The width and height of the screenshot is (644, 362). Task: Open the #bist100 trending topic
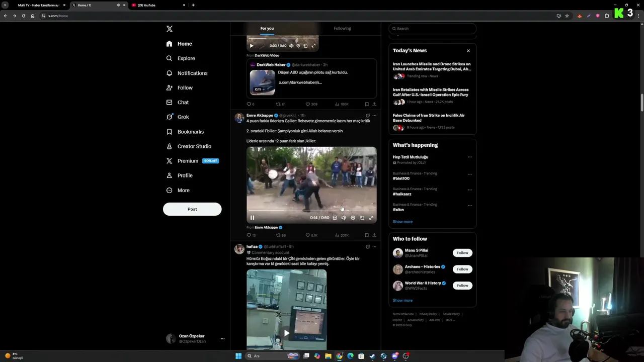[401, 178]
